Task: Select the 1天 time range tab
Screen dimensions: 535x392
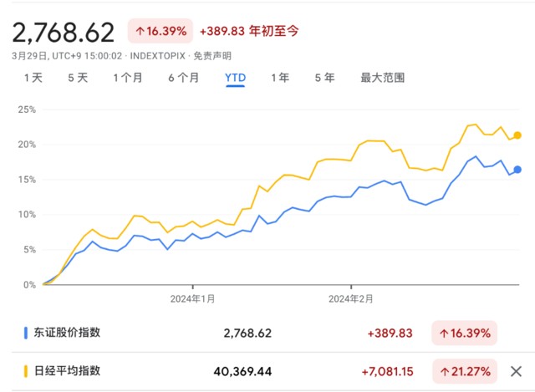Action: [x=33, y=78]
